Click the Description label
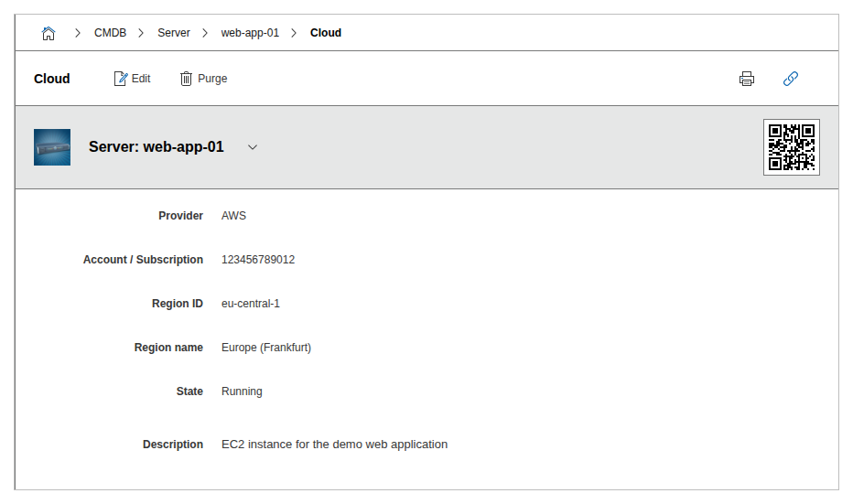Screen dimensions: 853x504 click(173, 445)
